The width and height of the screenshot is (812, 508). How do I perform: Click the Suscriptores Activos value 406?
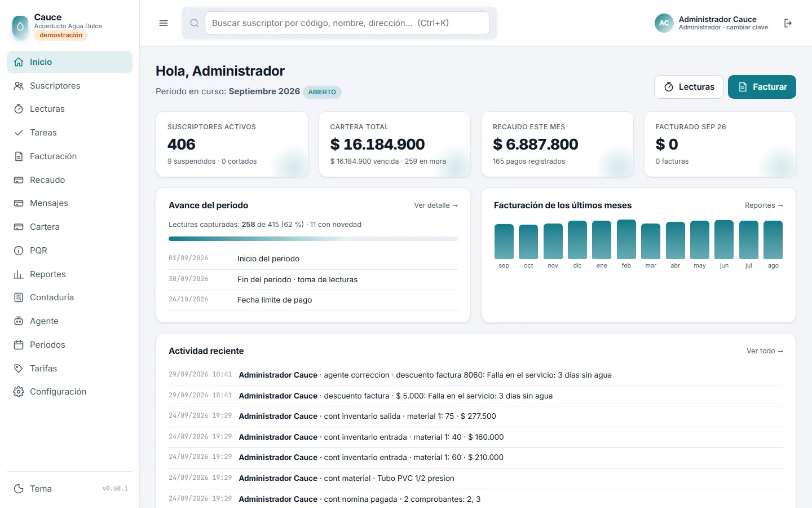point(182,144)
